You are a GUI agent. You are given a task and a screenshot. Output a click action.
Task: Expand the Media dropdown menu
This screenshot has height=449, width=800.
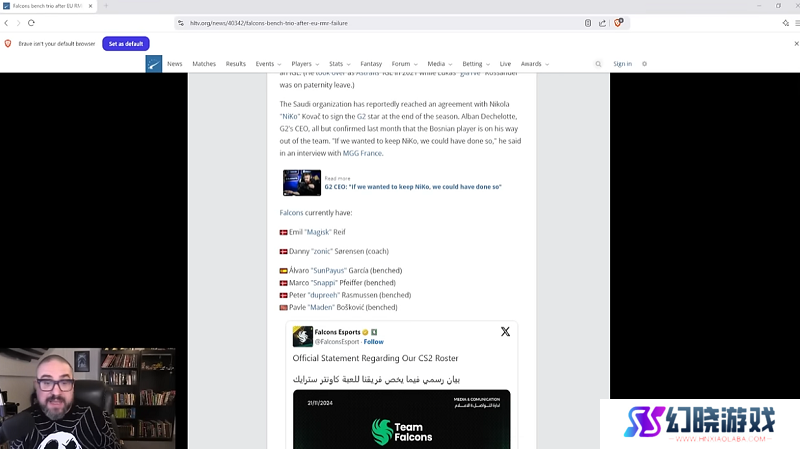click(440, 64)
